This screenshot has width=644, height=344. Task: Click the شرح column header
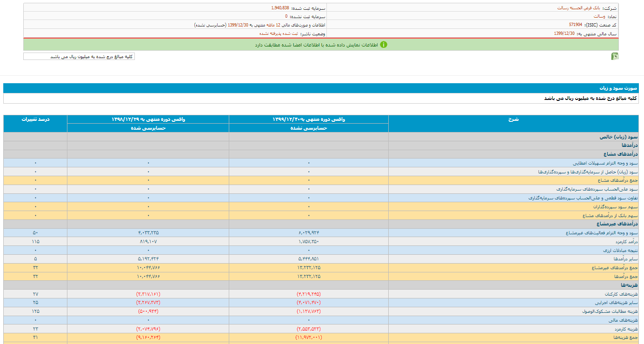pyautogui.click(x=513, y=119)
